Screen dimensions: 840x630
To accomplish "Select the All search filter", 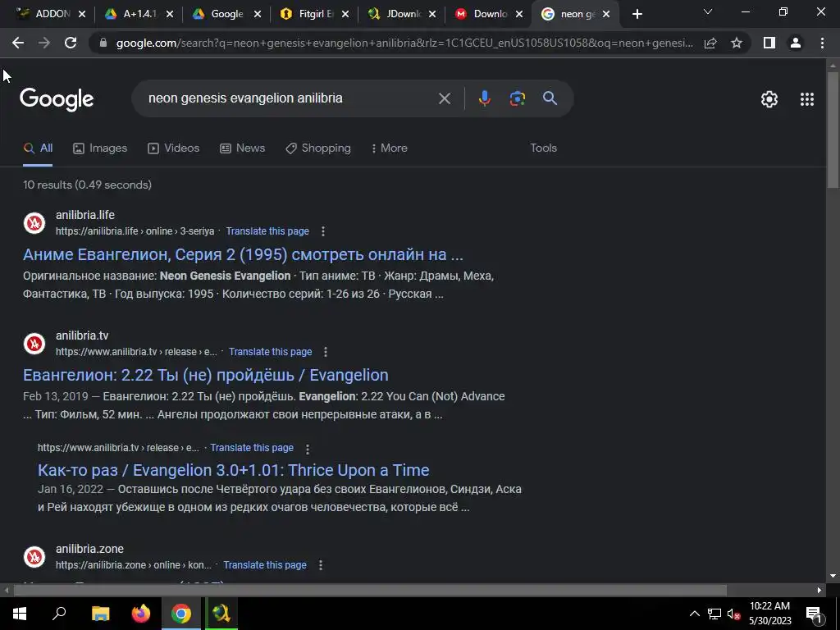I will click(x=38, y=148).
